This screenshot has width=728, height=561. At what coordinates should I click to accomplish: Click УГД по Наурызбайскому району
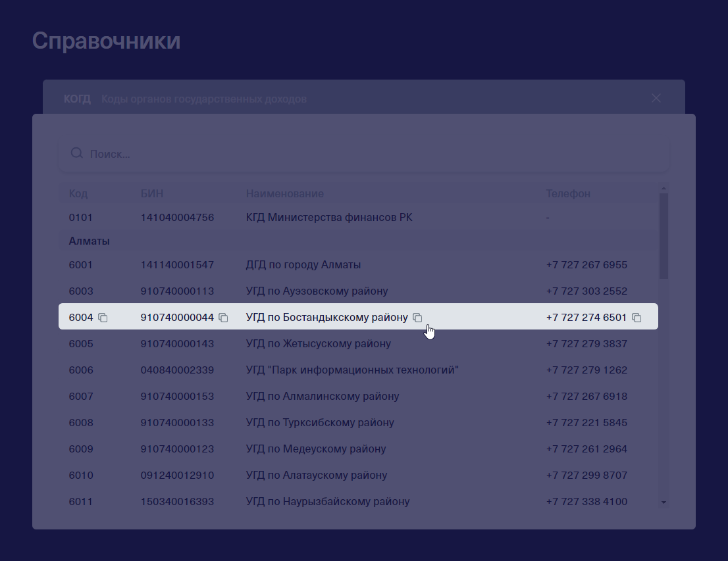click(x=328, y=502)
